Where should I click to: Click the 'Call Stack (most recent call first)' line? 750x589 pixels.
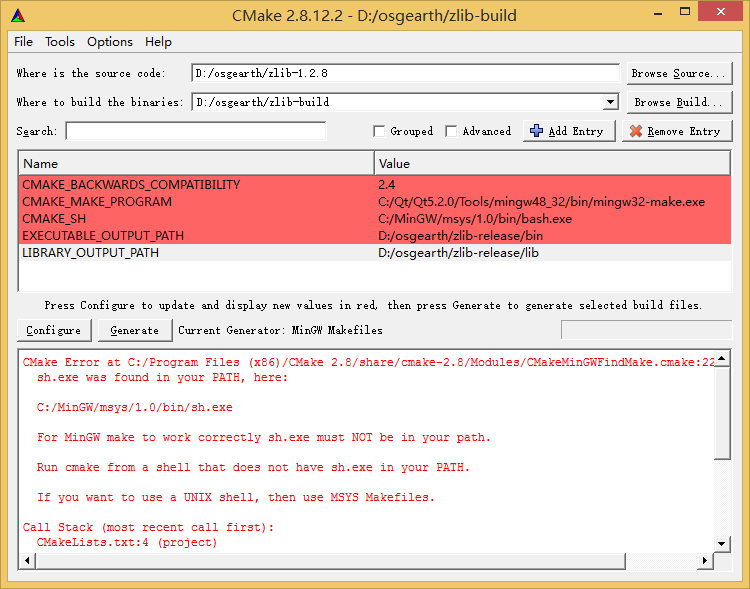148,527
